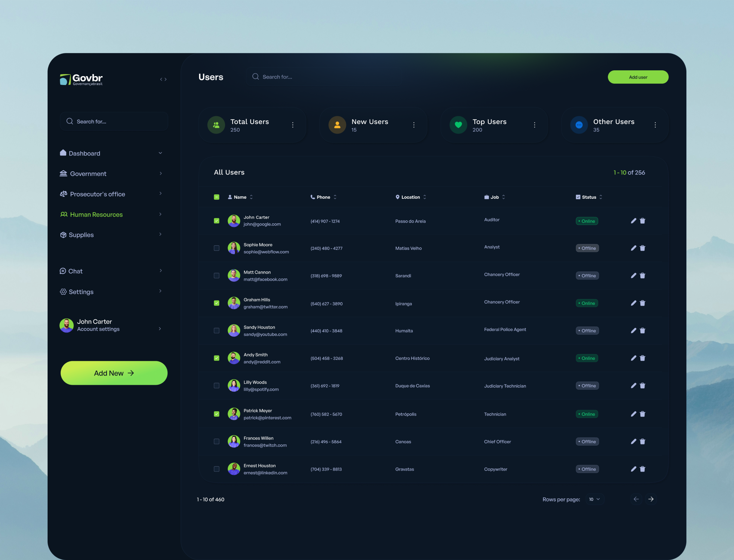The height and width of the screenshot is (560, 734).
Task: Delete Patrick Meyer with trash icon
Action: point(642,414)
